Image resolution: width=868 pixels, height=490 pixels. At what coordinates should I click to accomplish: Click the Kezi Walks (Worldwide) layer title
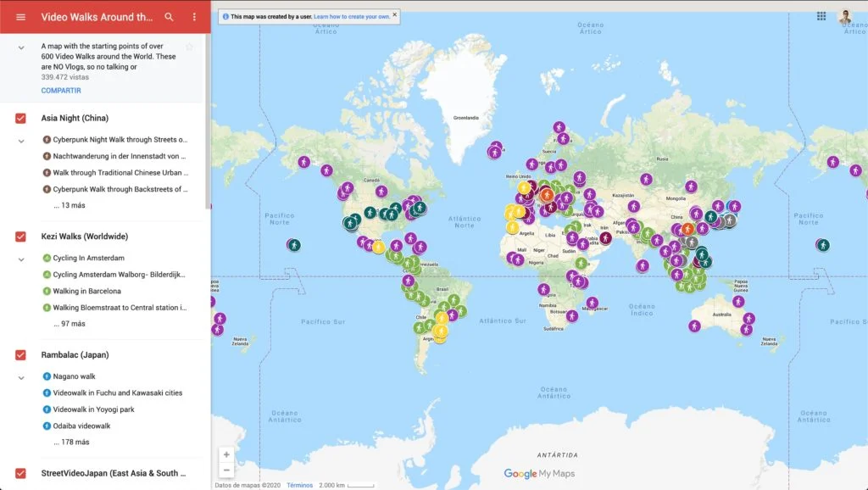(x=85, y=237)
